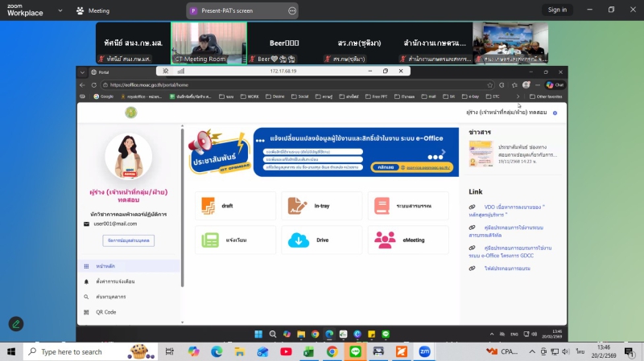Open the QR Code sidebar item

tap(105, 312)
